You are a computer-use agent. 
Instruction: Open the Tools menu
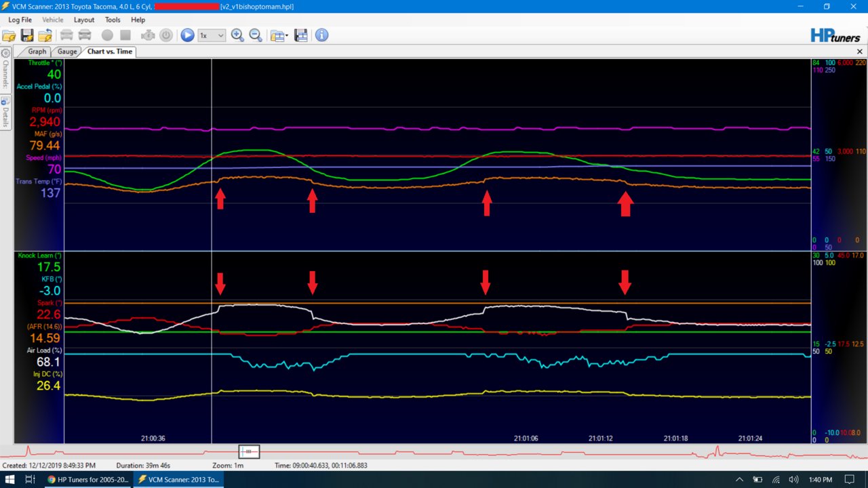click(x=113, y=20)
